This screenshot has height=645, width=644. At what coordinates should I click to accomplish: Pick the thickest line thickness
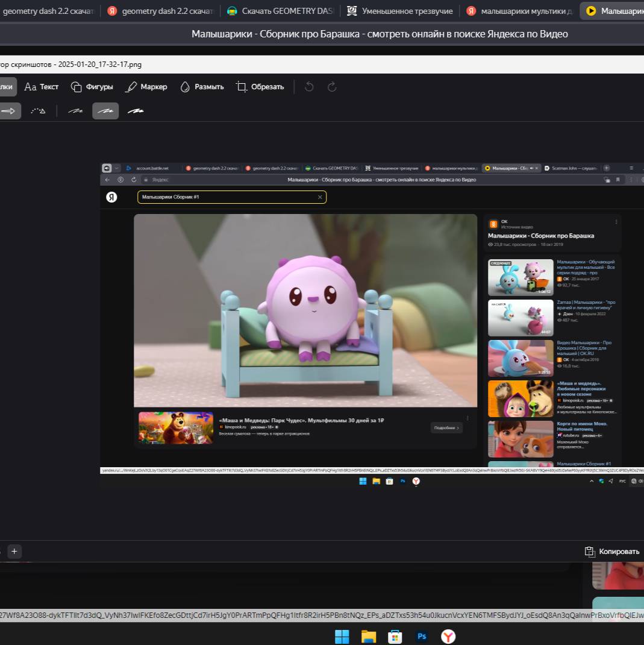point(136,111)
